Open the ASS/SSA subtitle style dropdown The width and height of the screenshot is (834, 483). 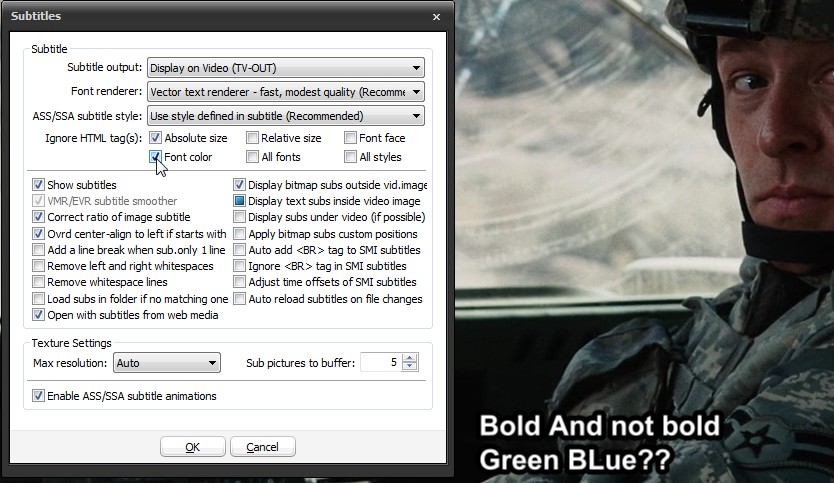click(286, 115)
